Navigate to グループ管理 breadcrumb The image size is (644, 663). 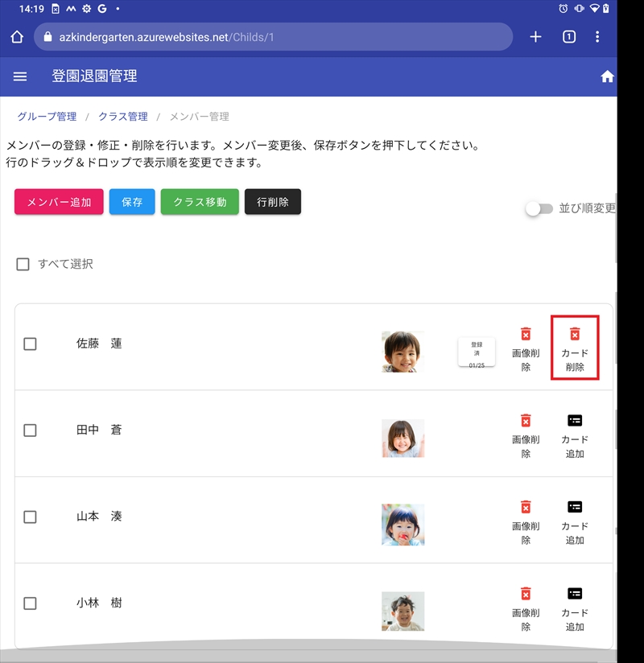[x=47, y=117]
